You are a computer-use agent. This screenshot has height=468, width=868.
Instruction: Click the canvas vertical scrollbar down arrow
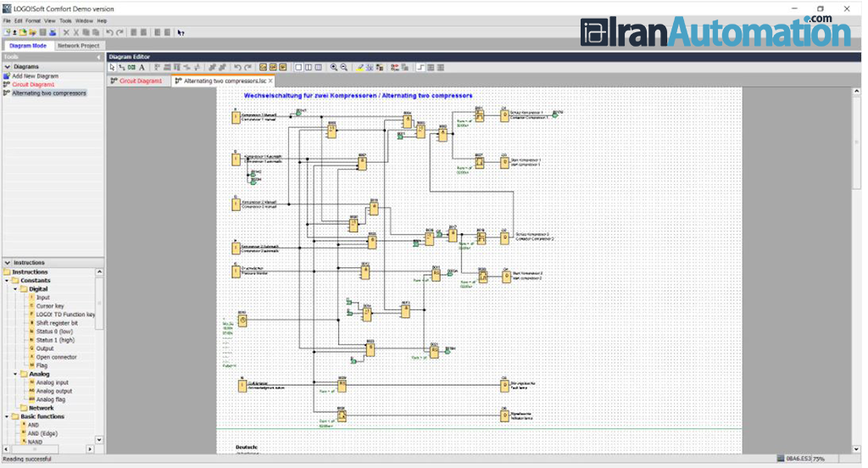856,449
